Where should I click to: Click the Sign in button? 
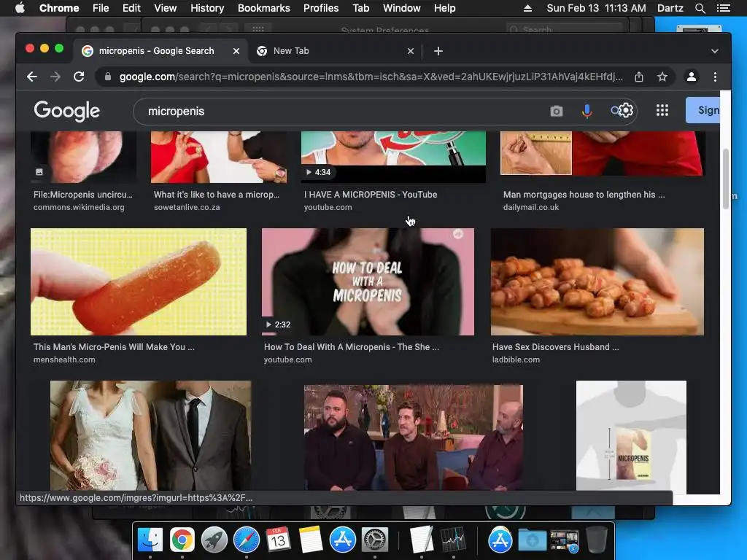704,111
